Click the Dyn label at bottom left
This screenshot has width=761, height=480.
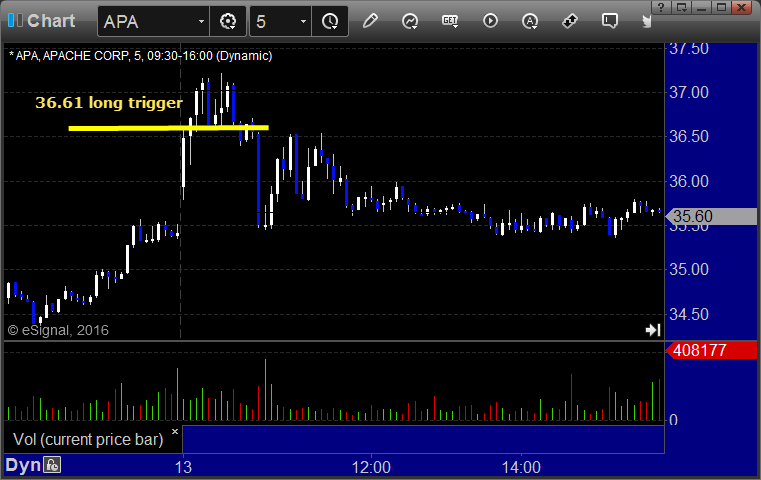23,465
